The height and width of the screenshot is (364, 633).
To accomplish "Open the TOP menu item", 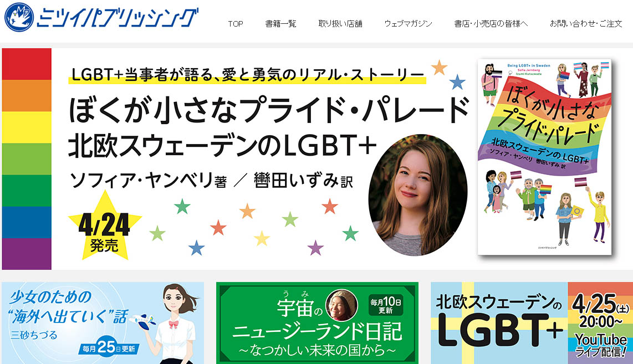I will pos(236,24).
